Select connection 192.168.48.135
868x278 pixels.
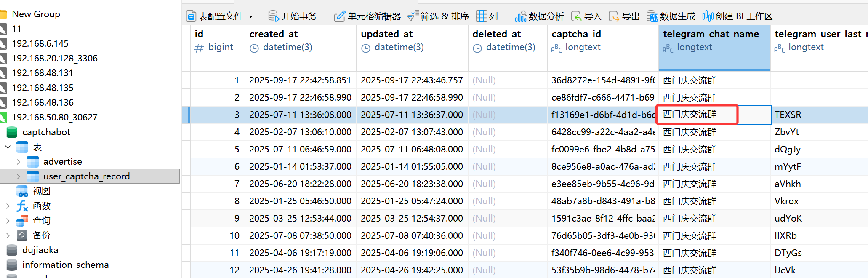[x=43, y=88]
